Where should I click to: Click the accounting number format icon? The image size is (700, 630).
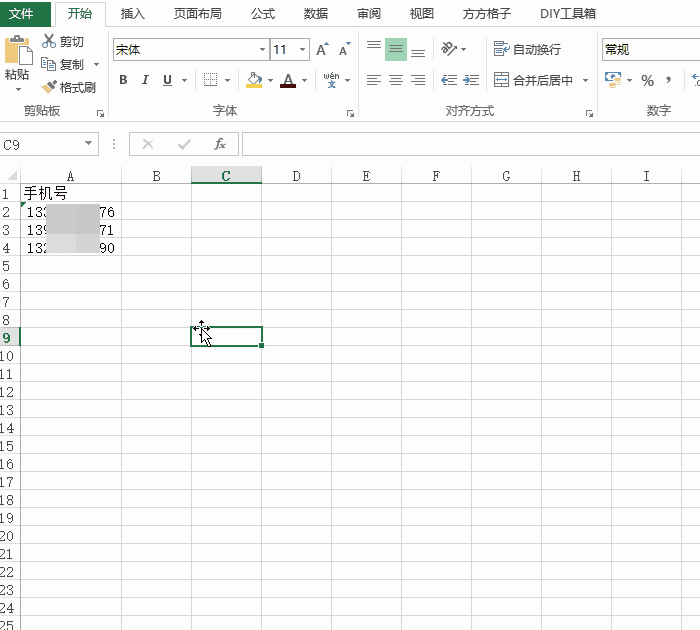pos(613,80)
